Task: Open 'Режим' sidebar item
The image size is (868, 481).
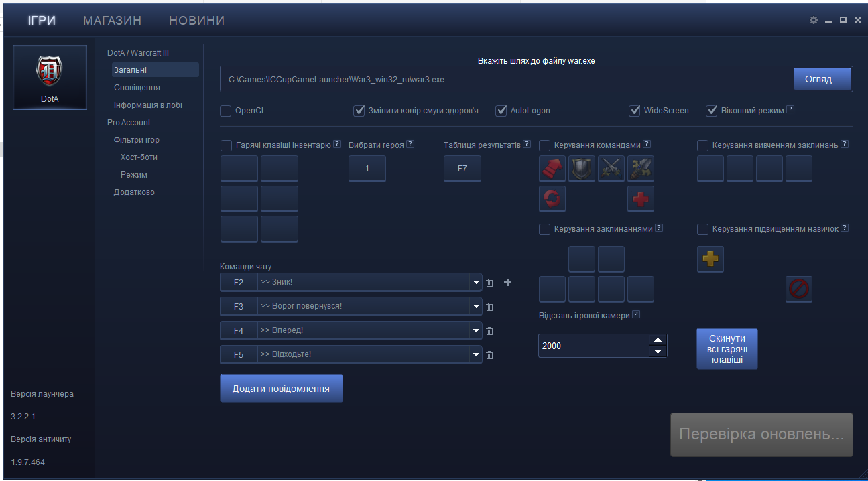Action: click(x=134, y=175)
